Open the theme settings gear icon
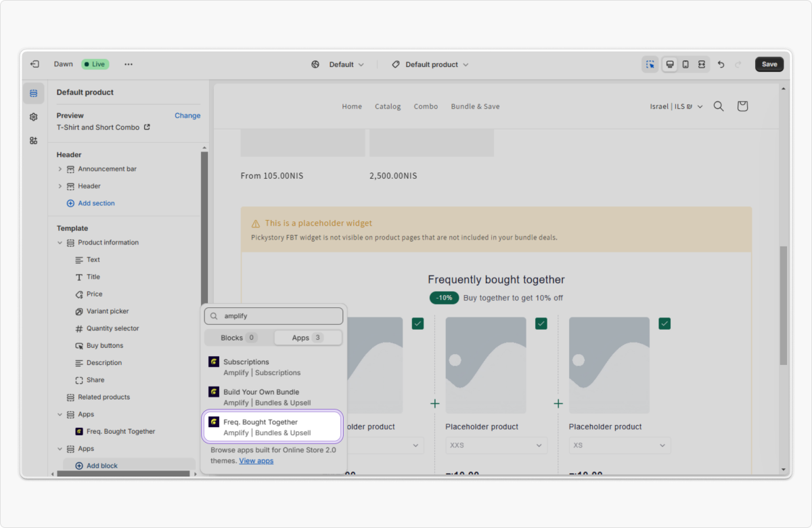This screenshot has height=528, width=812. (34, 117)
